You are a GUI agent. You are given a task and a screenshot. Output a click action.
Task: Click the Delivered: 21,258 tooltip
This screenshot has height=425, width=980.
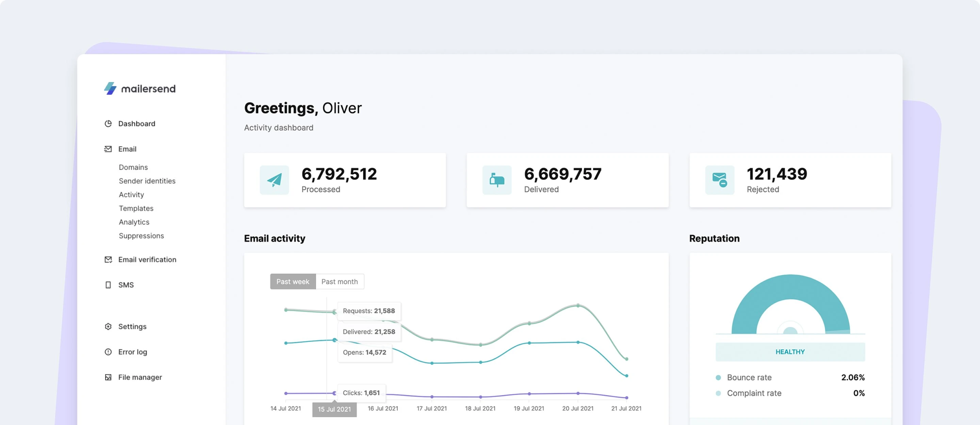pyautogui.click(x=369, y=332)
